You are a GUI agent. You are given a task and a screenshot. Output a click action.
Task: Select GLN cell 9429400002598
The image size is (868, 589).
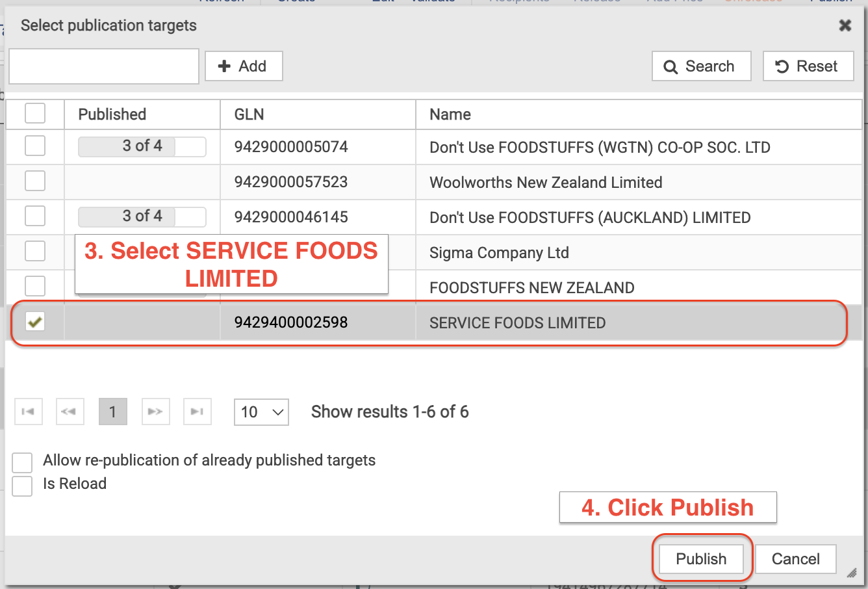(291, 322)
